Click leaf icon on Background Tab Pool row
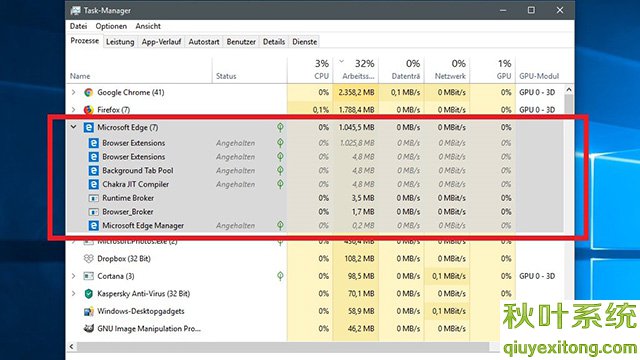 coord(280,170)
